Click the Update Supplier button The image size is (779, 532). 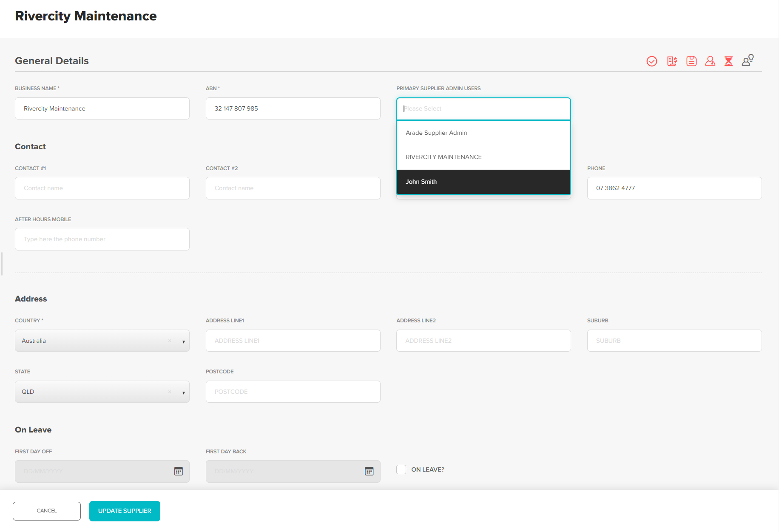point(125,511)
